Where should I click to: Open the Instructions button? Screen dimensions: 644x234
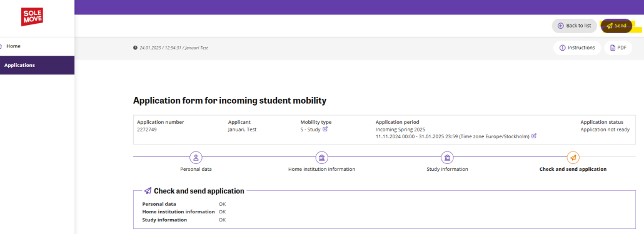577,48
